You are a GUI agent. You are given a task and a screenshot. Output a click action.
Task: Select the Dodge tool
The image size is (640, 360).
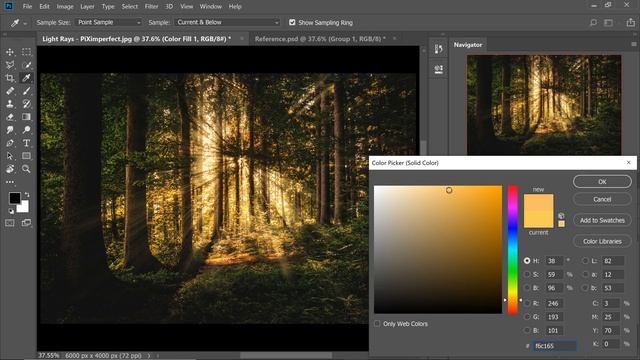point(27,130)
